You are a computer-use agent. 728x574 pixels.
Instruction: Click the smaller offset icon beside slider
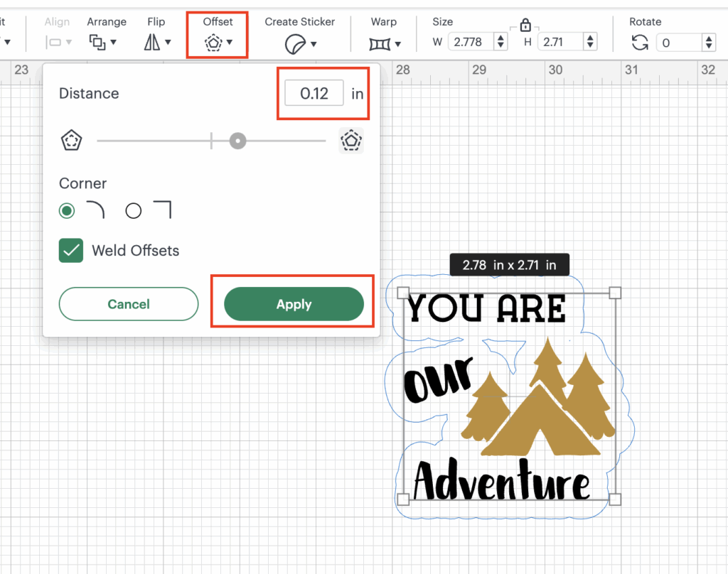tap(71, 141)
